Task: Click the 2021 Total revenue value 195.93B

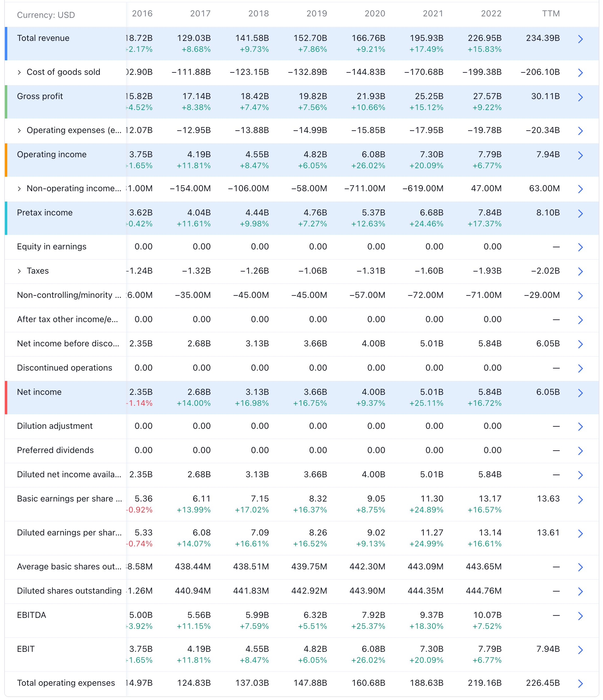Action: (426, 38)
